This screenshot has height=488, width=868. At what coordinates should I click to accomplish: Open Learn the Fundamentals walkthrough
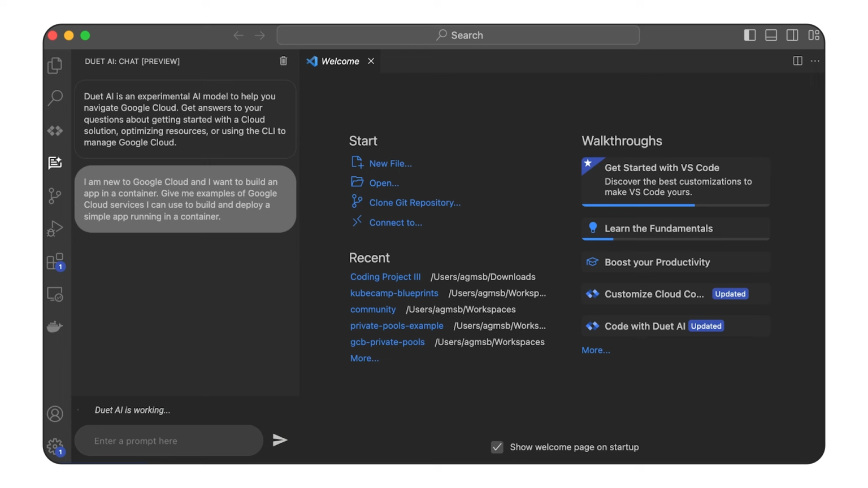click(x=676, y=229)
